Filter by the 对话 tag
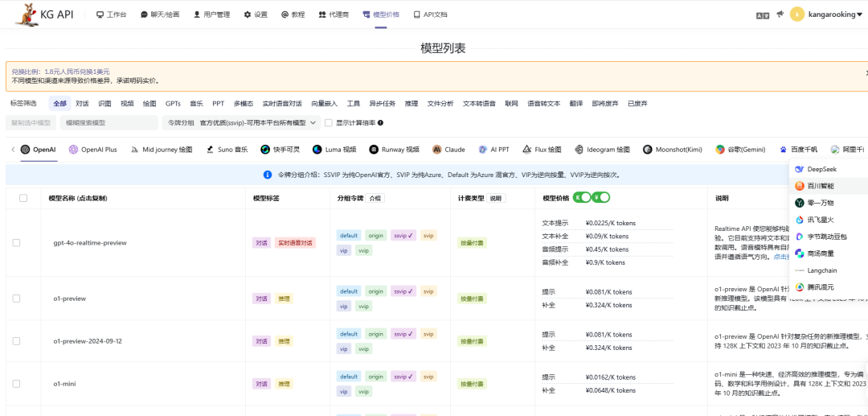Image resolution: width=868 pixels, height=416 pixels. [x=83, y=104]
